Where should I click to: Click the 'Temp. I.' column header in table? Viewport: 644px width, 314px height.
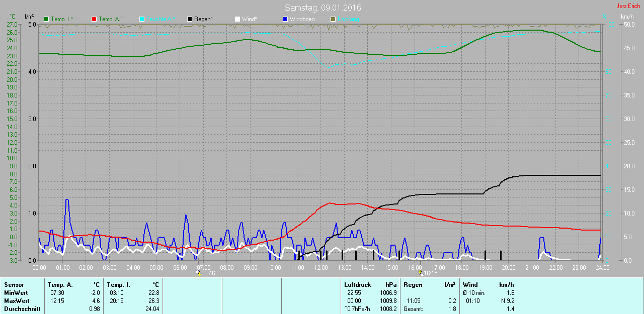[x=118, y=285]
